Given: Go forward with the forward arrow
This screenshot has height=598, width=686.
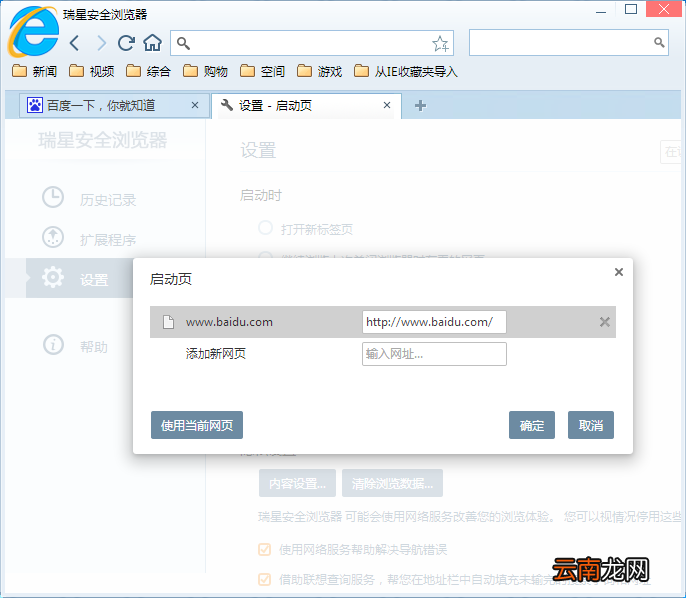Looking at the screenshot, I should [102, 43].
